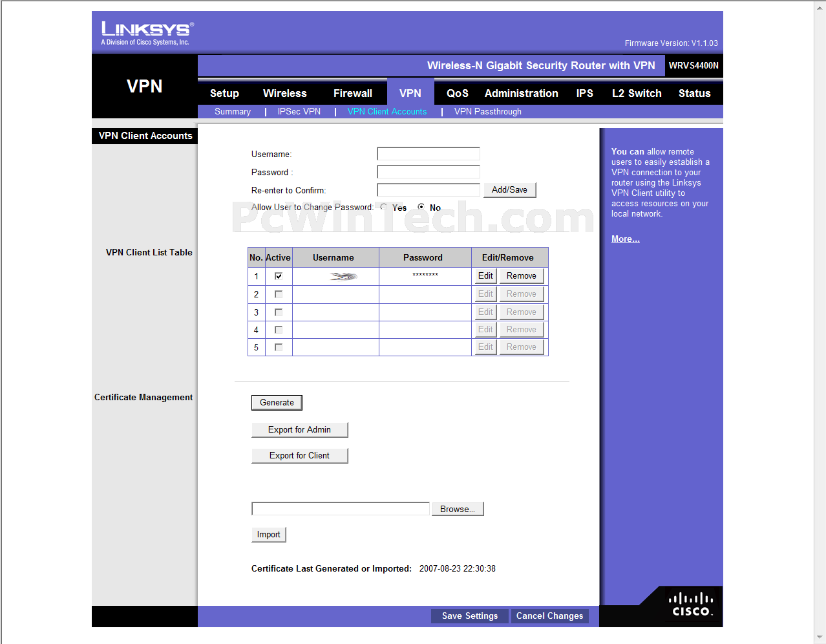The width and height of the screenshot is (826, 644).
Task: Switch to the Firewall tab
Action: point(353,93)
